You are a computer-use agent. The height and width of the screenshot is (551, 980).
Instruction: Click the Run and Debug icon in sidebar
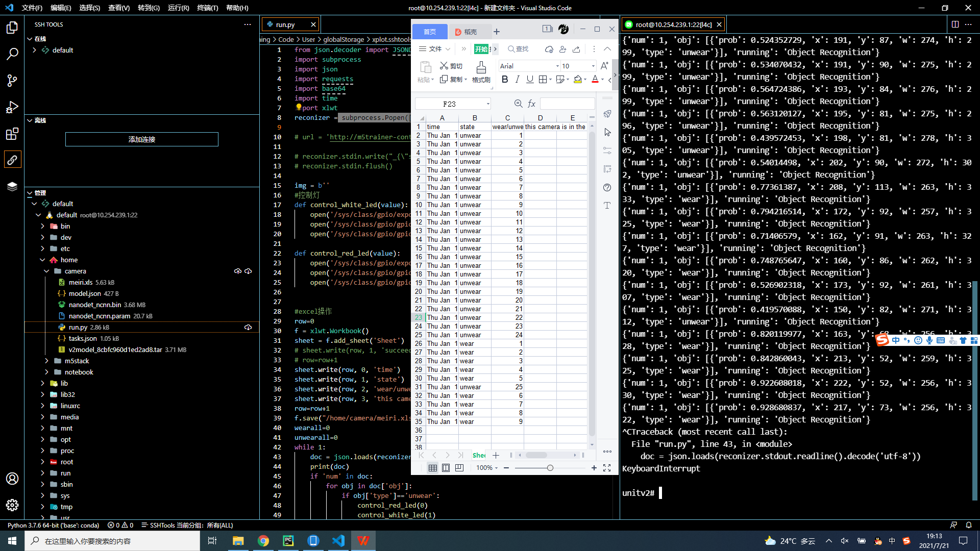11,107
